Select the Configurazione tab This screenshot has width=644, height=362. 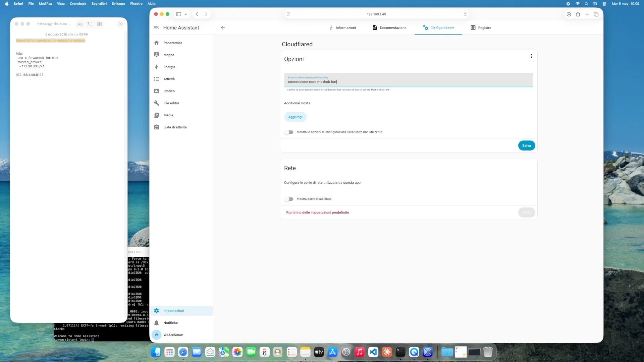tap(438, 27)
